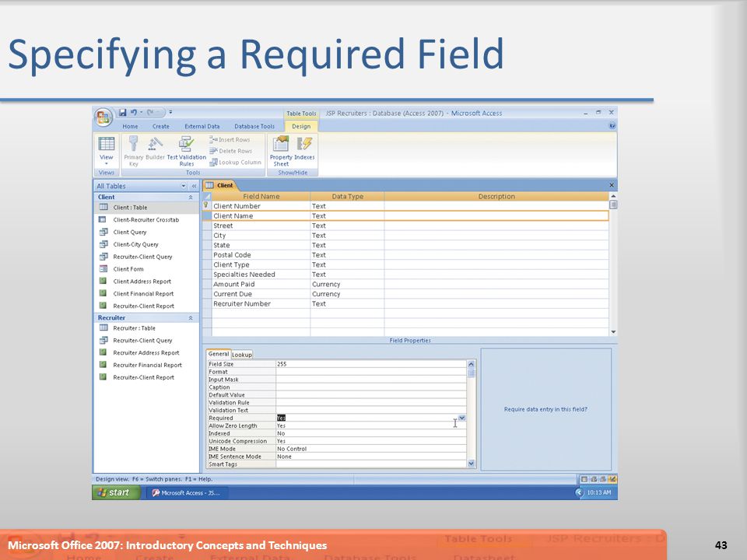747x560 pixels.
Task: Open Recruiter Financial Report
Action: pyautogui.click(x=147, y=366)
